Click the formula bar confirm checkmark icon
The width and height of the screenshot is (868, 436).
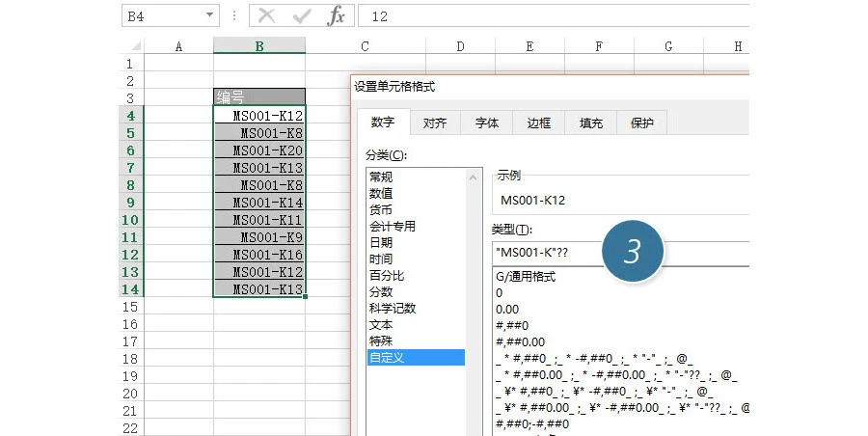pos(302,16)
